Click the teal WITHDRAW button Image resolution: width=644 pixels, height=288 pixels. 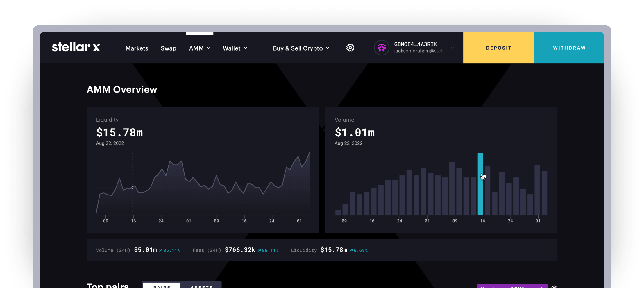click(569, 48)
